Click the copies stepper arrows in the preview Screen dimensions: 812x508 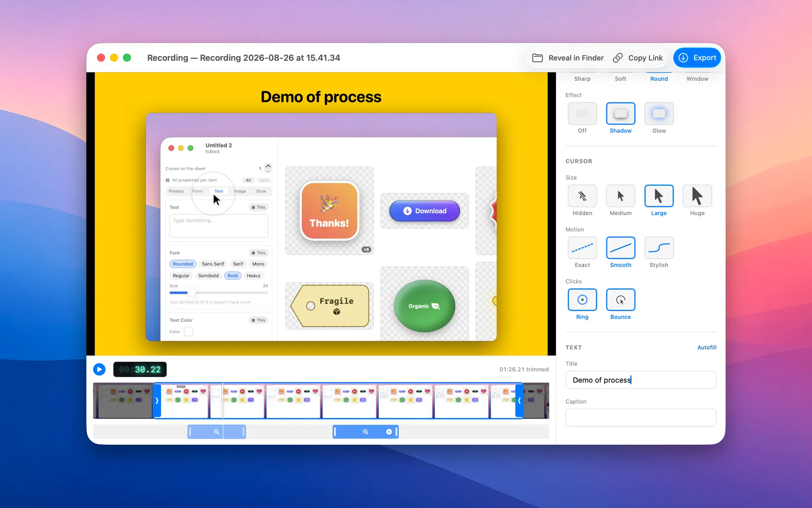click(268, 168)
